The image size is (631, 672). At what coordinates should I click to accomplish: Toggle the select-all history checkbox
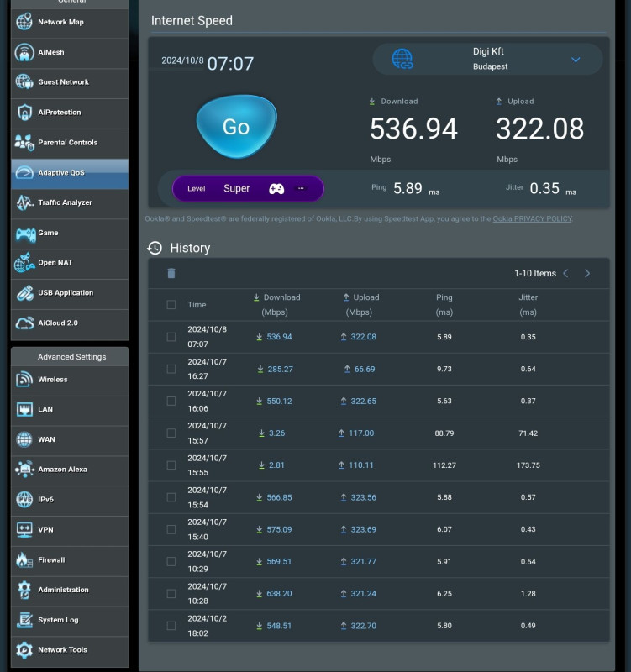click(171, 305)
